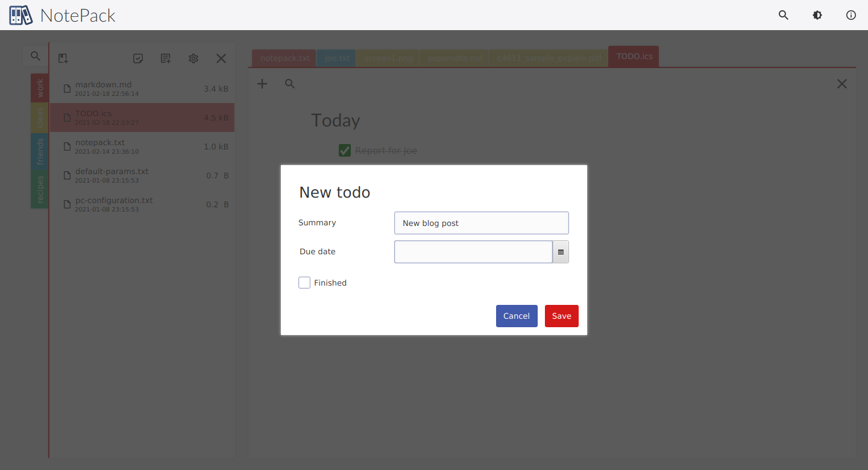868x470 pixels.
Task: Click the Summary input field
Action: (x=482, y=223)
